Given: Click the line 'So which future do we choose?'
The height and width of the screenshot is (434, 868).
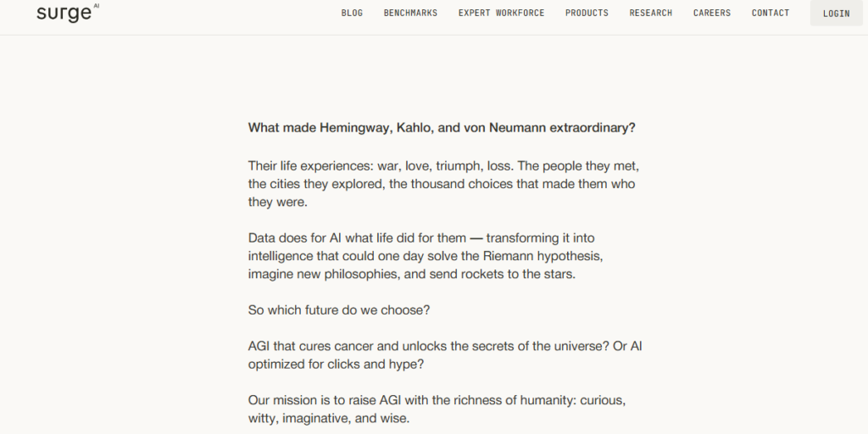Looking at the screenshot, I should [x=339, y=310].
